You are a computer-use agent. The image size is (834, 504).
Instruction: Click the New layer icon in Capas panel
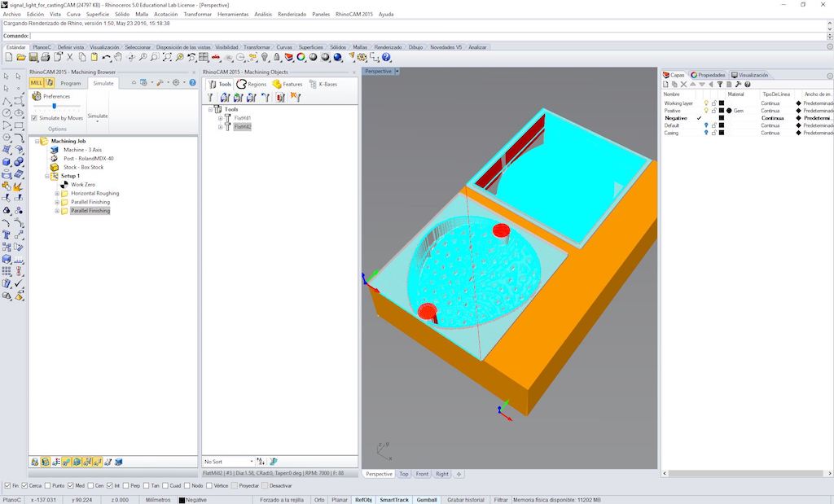coord(665,85)
